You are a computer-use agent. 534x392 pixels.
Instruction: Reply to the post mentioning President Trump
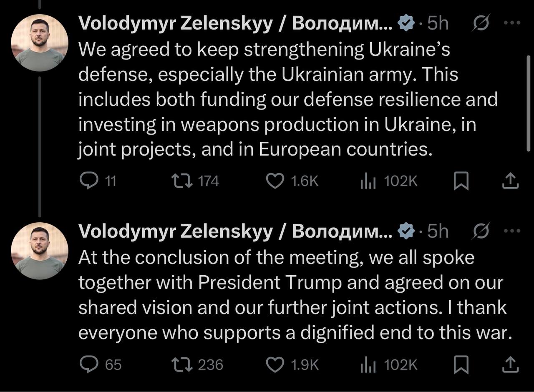(x=88, y=365)
